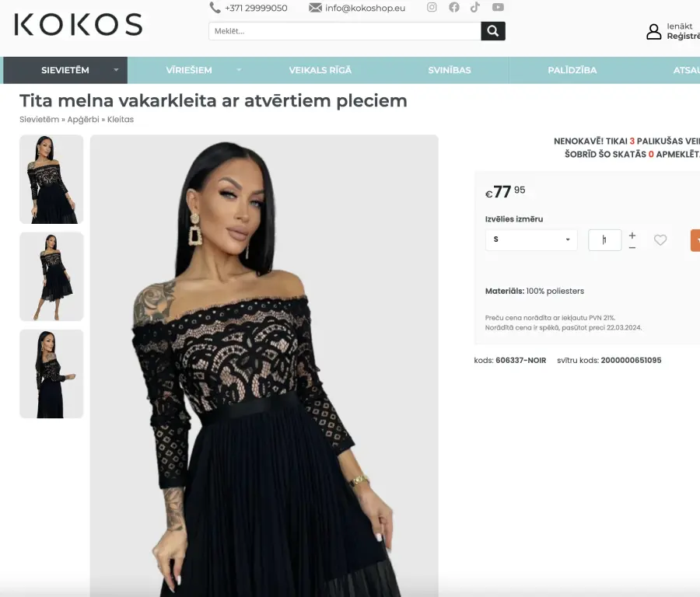This screenshot has width=700, height=597.
Task: Click the email envelope icon
Action: tap(315, 8)
